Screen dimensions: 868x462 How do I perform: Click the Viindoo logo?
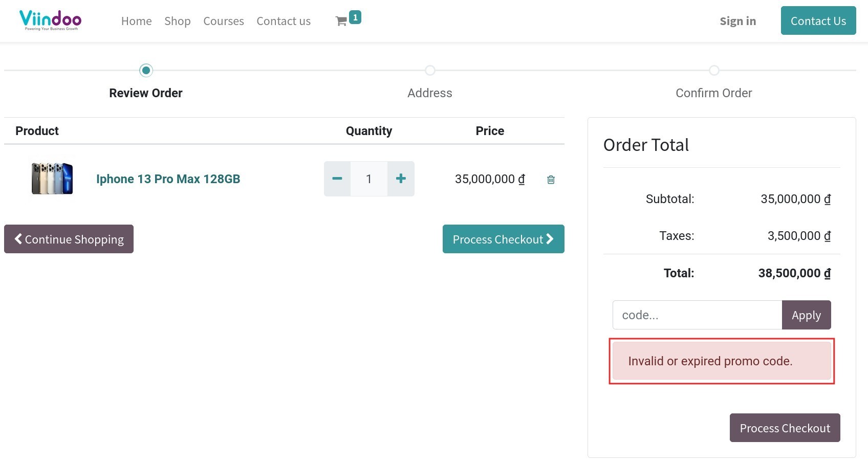[x=50, y=20]
